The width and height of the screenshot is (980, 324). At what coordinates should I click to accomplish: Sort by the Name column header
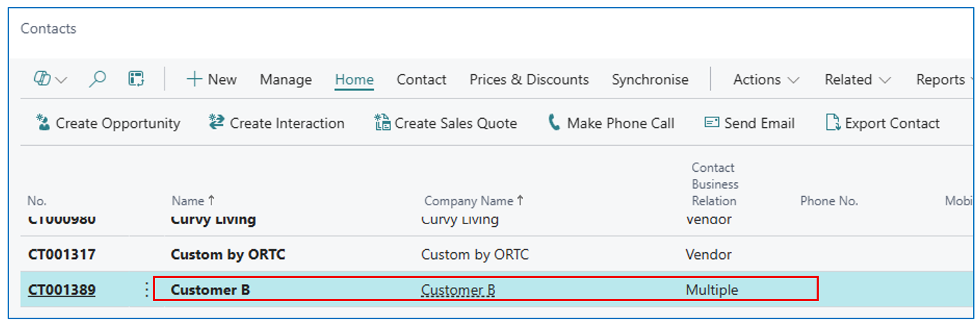(x=188, y=201)
